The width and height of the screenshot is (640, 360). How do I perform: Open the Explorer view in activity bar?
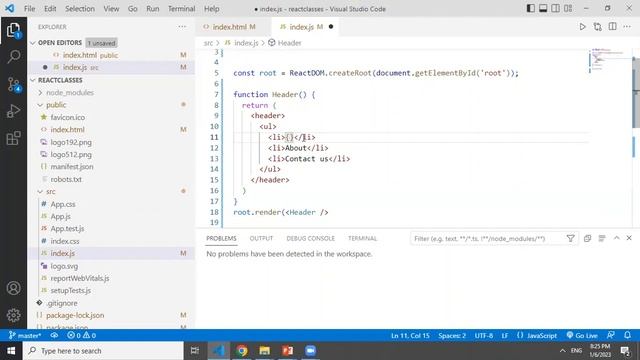pos(13,30)
